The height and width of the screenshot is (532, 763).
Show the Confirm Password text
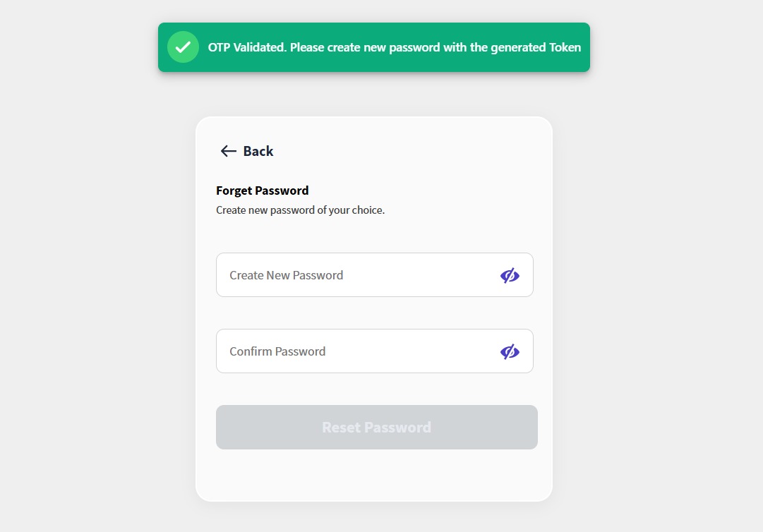(x=510, y=351)
